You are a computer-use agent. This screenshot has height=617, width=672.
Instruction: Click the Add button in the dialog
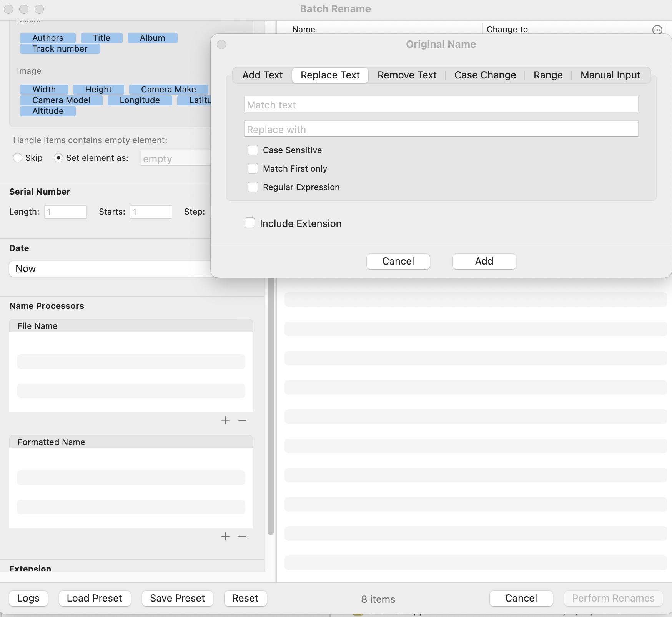484,261
